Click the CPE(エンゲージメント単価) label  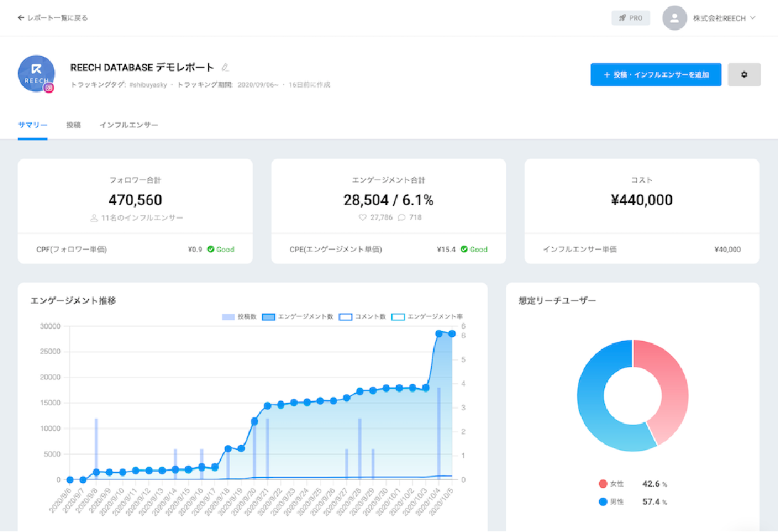[336, 249]
